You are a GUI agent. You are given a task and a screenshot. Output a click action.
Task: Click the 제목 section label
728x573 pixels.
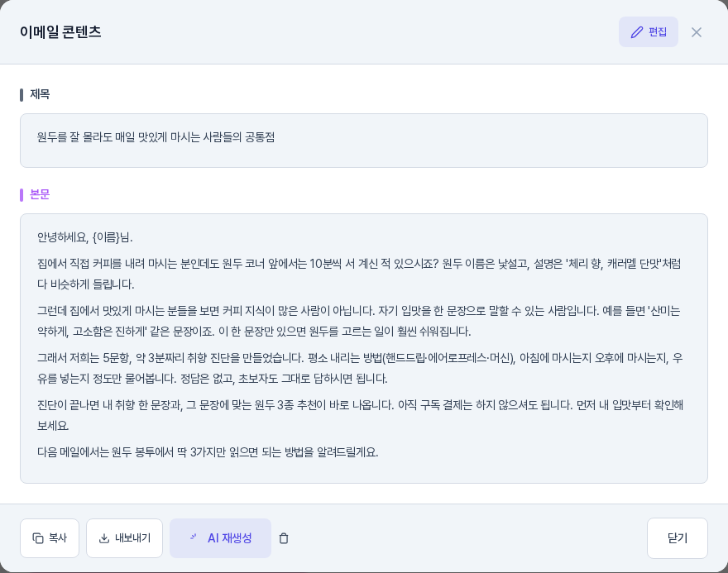[40, 94]
